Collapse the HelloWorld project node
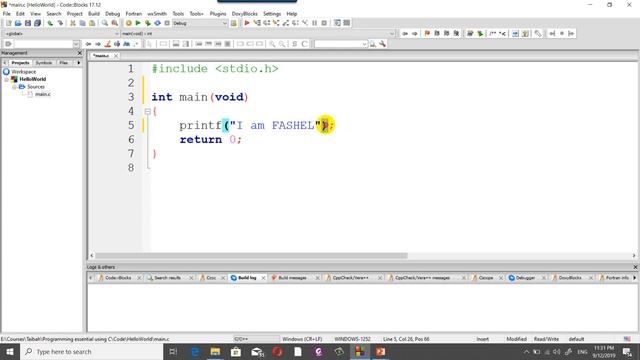Viewport: 640px width, 360px height. 7,79
